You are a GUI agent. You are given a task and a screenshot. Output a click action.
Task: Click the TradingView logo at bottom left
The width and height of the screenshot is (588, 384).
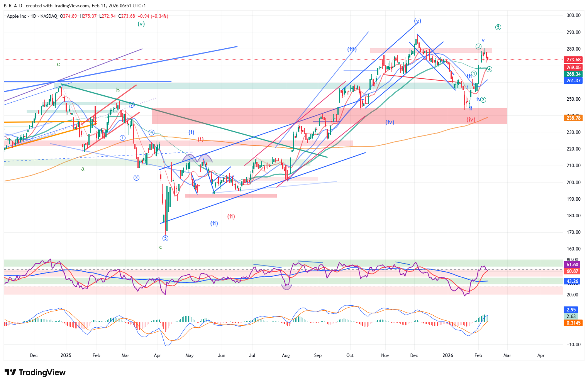[35, 372]
